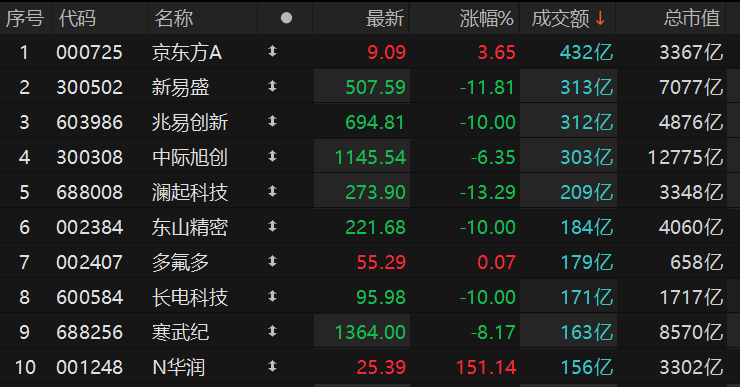Click stock code 000725
Screen dimensions: 740x387
[89, 52]
